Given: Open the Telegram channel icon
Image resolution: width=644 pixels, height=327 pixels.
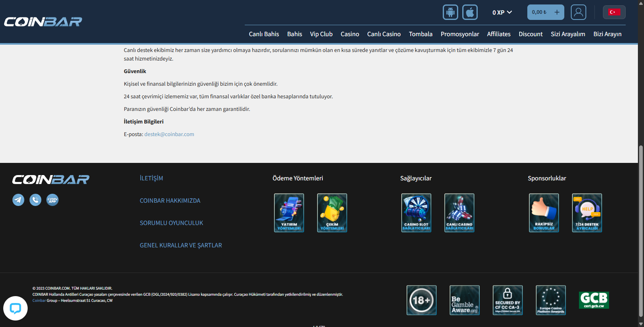Looking at the screenshot, I should pos(18,200).
